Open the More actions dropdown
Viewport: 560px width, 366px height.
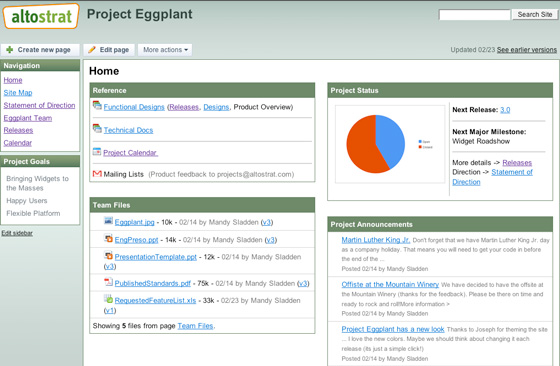165,50
